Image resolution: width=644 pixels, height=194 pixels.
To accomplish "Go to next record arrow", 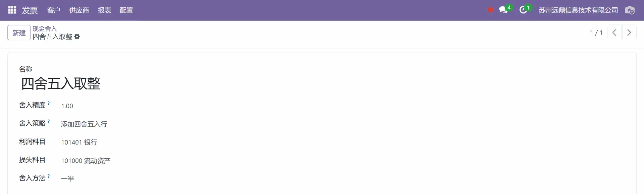I will (x=629, y=32).
